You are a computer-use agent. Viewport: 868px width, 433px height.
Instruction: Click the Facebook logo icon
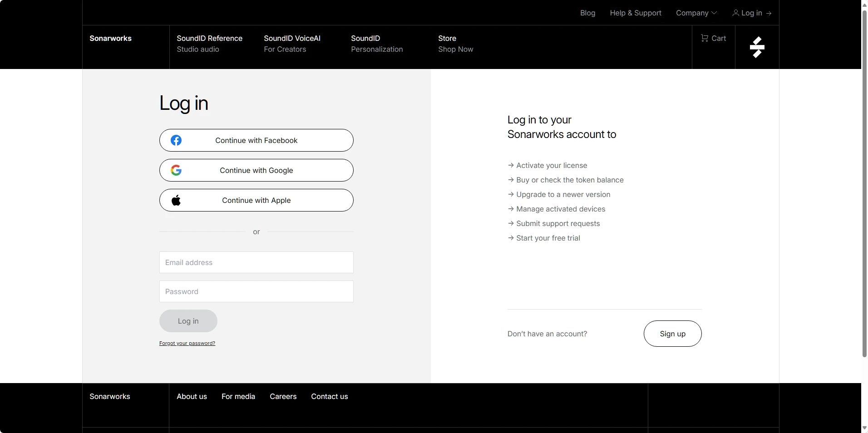click(x=176, y=140)
